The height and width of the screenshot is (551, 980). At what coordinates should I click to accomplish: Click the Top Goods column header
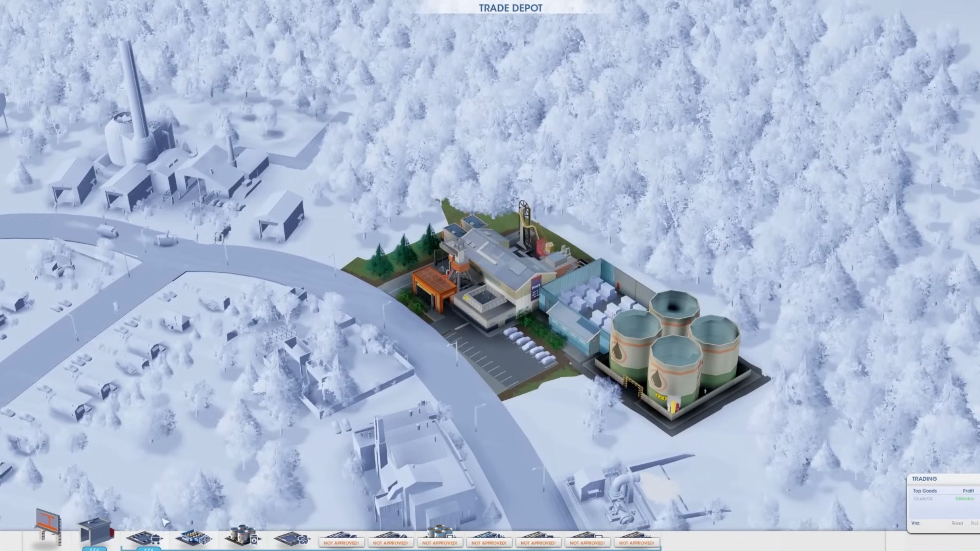point(925,491)
